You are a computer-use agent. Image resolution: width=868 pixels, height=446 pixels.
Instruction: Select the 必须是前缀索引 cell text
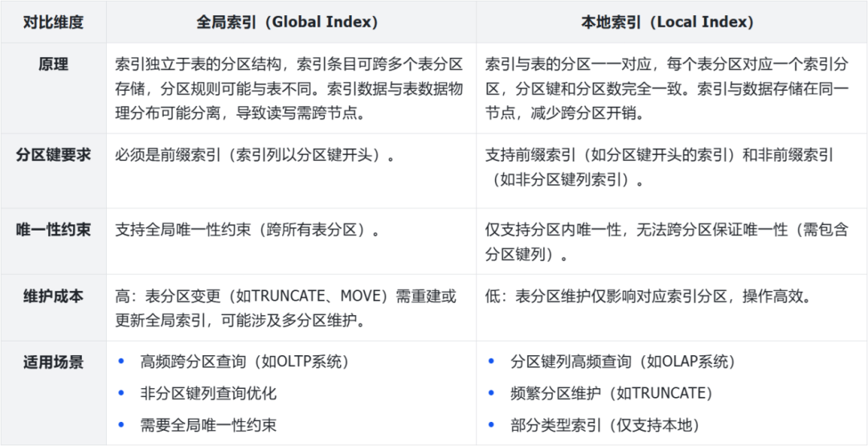coord(256,156)
